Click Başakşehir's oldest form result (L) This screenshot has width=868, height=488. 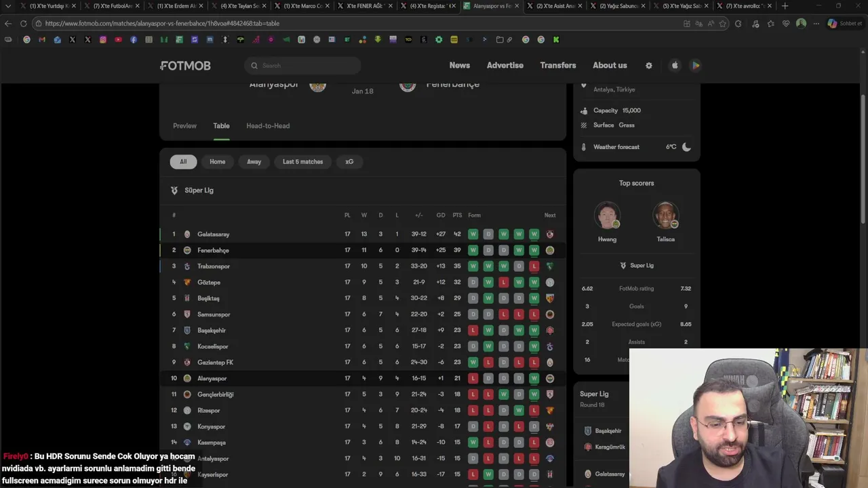coord(473,331)
